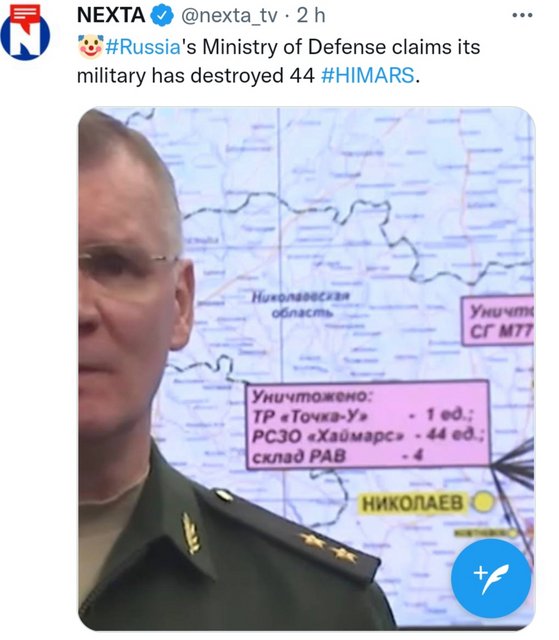Click the partial pink СГ М77 box

click(x=498, y=321)
